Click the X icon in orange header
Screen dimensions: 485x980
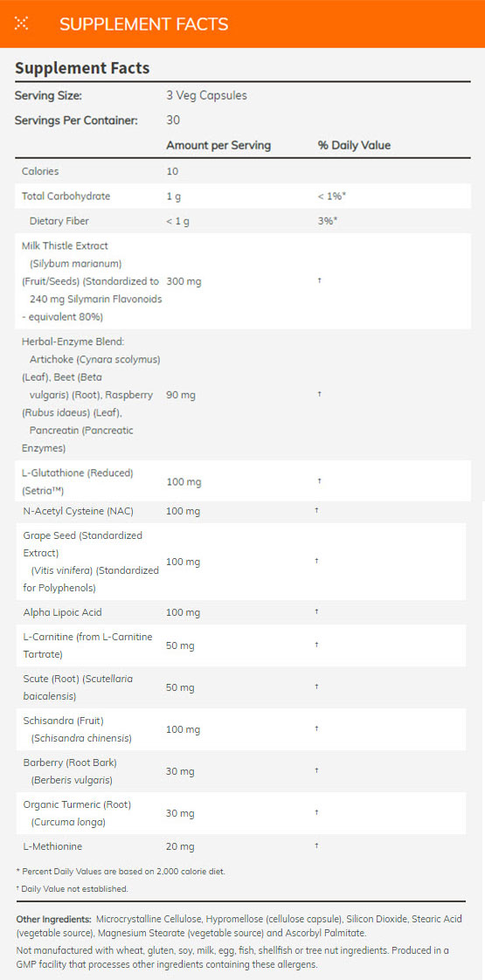pos(22,24)
